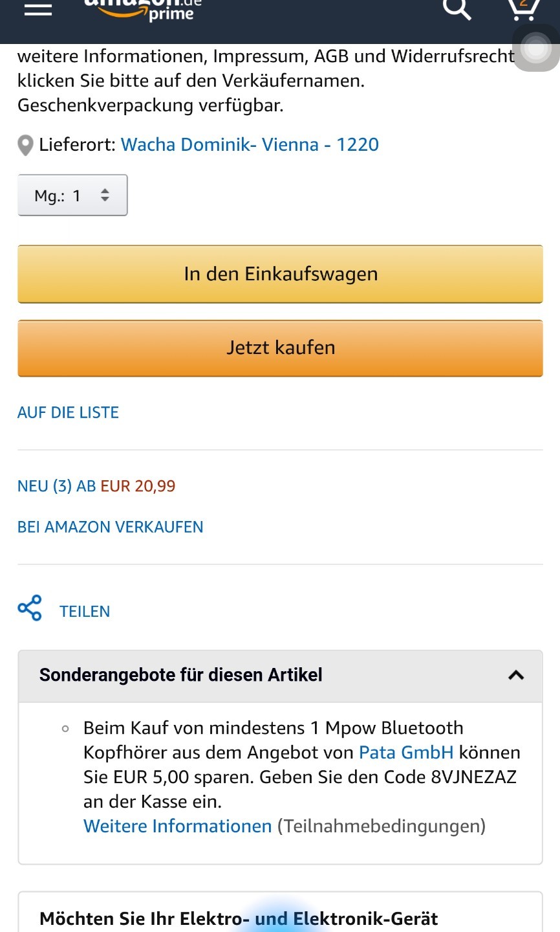Tap the location pin icon beside Lieferort

tap(25, 145)
